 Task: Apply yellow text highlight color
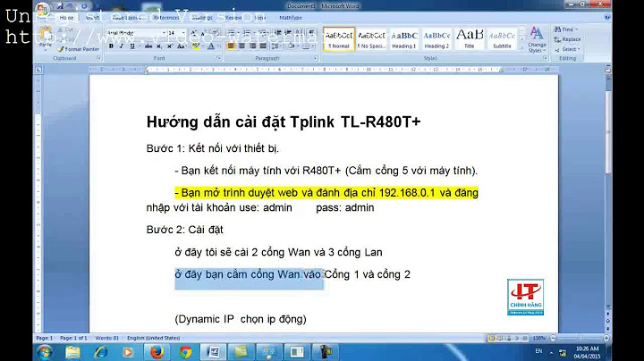pyautogui.click(x=196, y=46)
